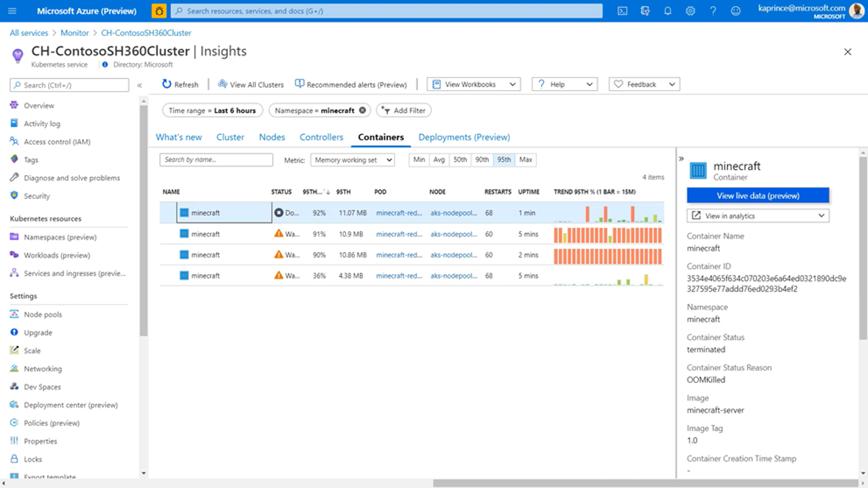Open the Metric dropdown Memory working set
868x488 pixels.
(x=353, y=160)
